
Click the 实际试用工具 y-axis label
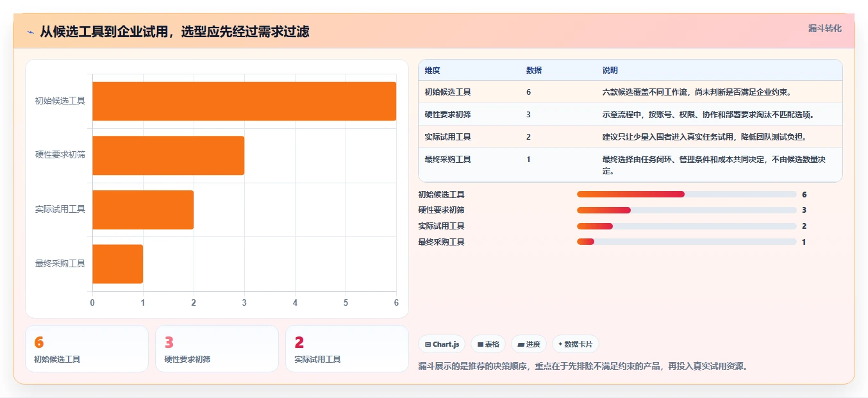pyautogui.click(x=60, y=210)
